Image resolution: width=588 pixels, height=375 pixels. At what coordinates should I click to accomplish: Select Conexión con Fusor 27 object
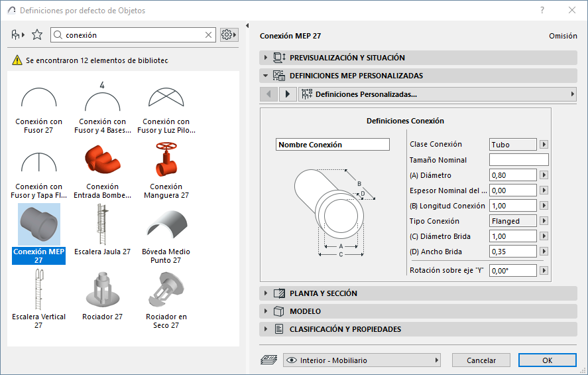click(38, 110)
